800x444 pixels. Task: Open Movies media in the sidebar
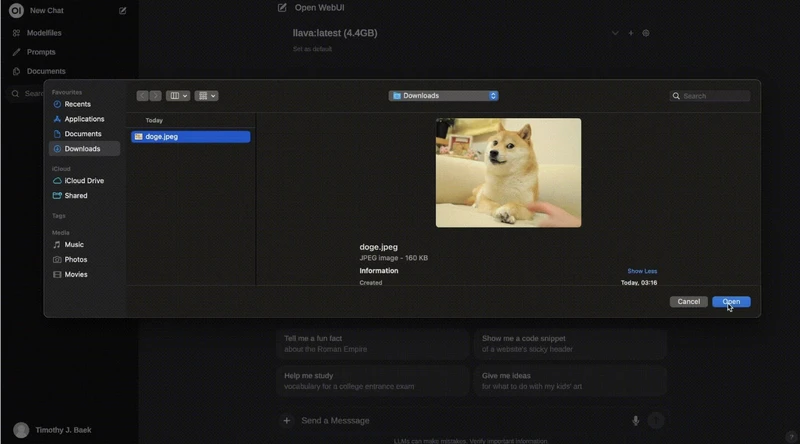pos(76,274)
